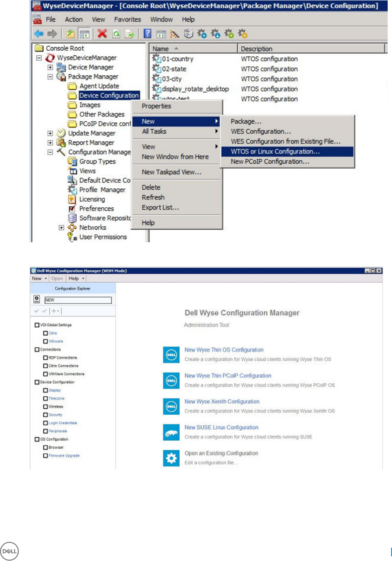Click the Name column header
The height and width of the screenshot is (561, 392).
tap(193, 49)
